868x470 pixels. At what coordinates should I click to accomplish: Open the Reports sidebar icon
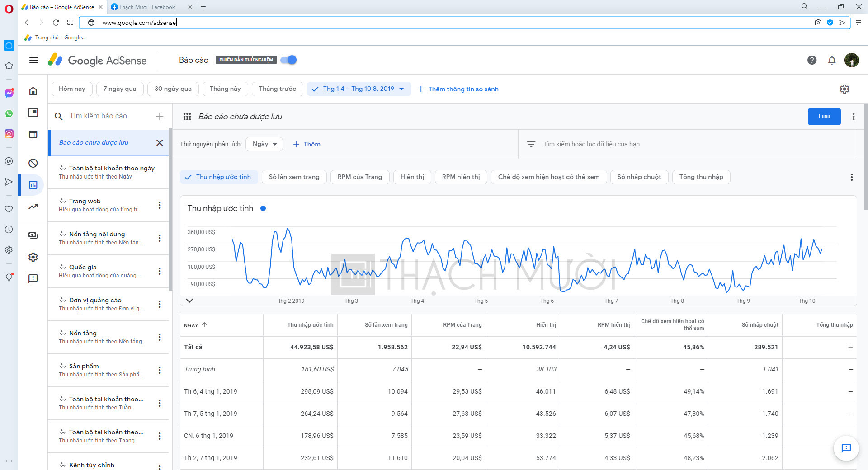(33, 185)
